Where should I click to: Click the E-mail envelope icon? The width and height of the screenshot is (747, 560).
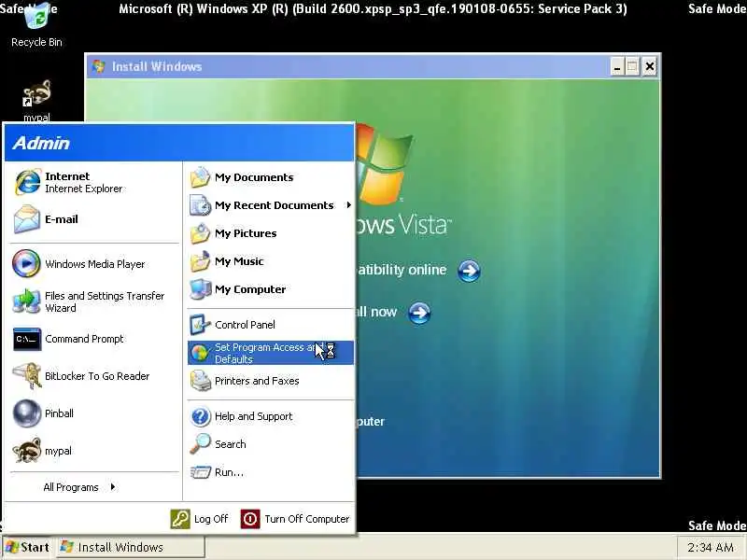tap(27, 219)
